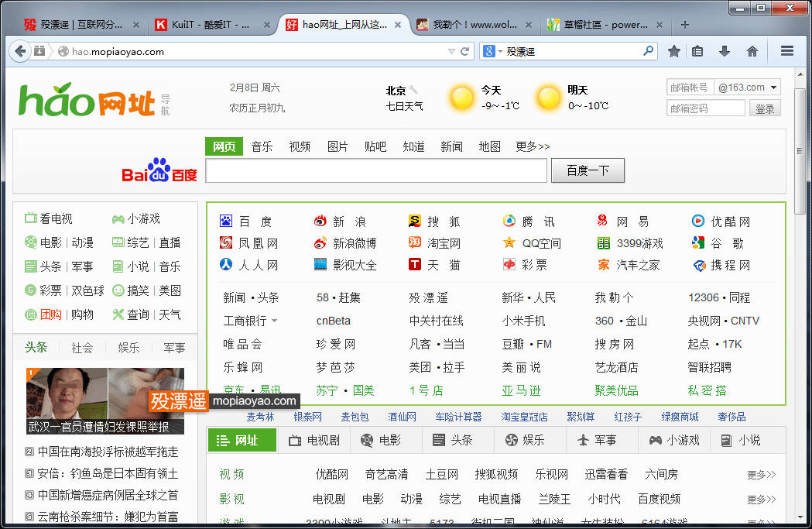Open the 12306 link
Viewport: 812px width, 529px height.
pos(704,297)
